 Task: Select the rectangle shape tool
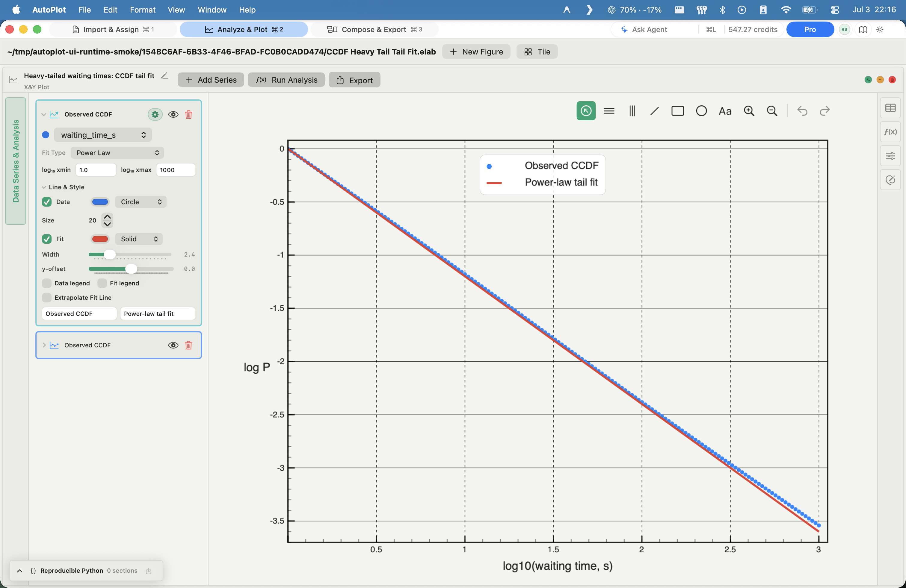[x=678, y=111]
